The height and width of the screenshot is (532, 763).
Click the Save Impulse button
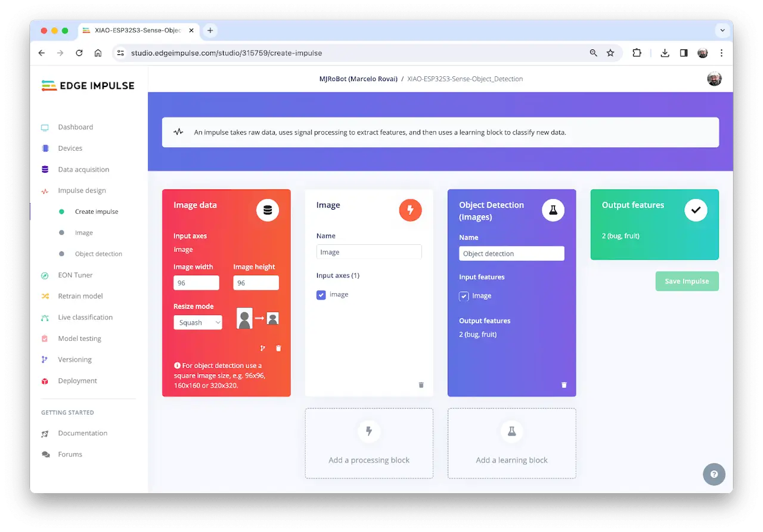point(687,281)
